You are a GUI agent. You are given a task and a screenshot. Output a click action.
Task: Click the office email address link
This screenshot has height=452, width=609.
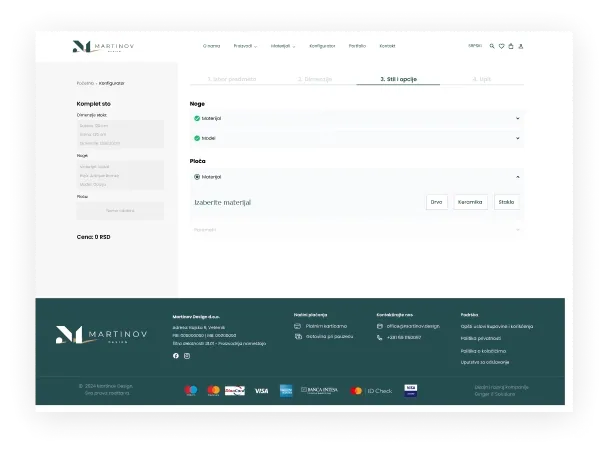[413, 326]
